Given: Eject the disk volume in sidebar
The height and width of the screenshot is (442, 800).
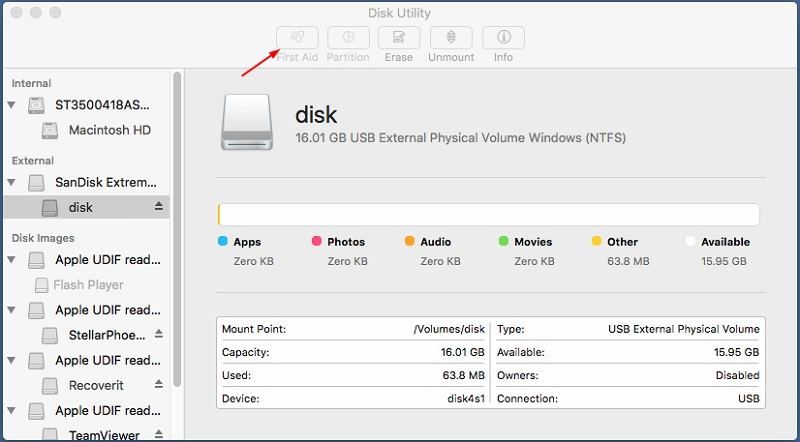Looking at the screenshot, I should 158,207.
